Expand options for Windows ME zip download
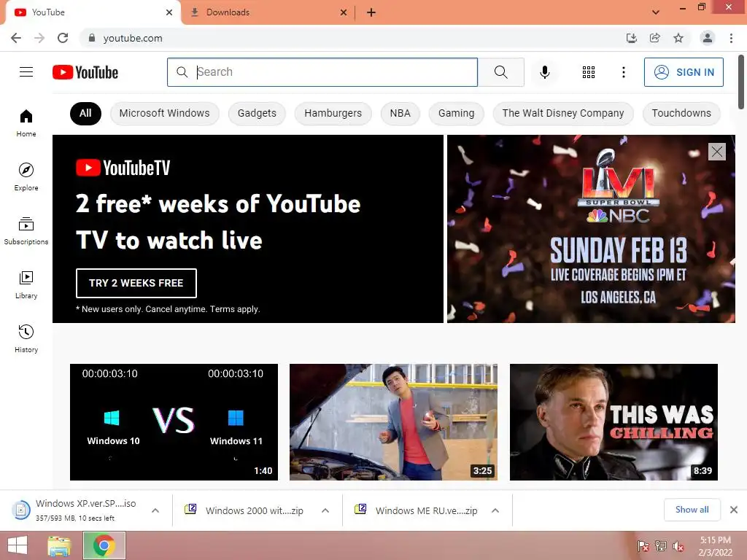Image resolution: width=747 pixels, height=560 pixels. pyautogui.click(x=495, y=510)
